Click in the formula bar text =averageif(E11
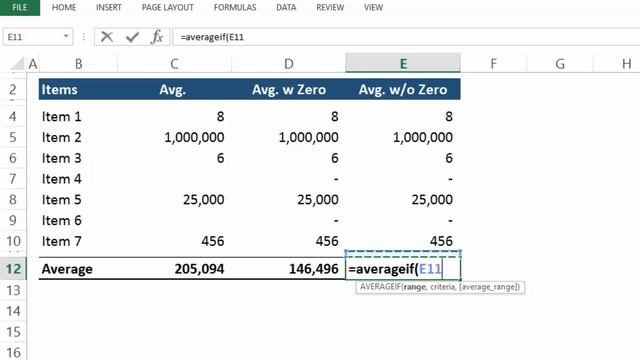Screen dimensions: 640x360 click(212, 37)
